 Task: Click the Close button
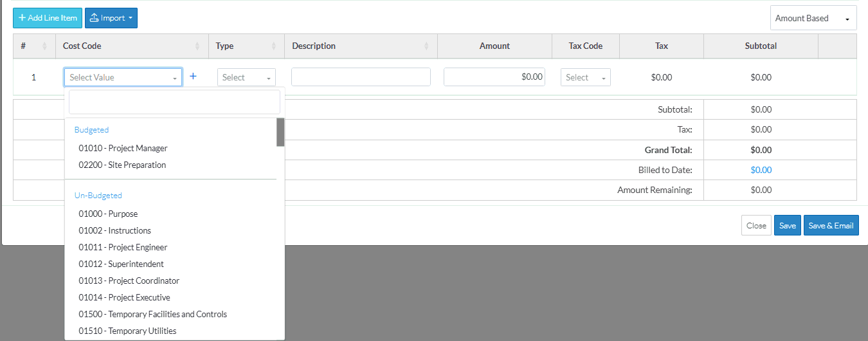pos(756,225)
